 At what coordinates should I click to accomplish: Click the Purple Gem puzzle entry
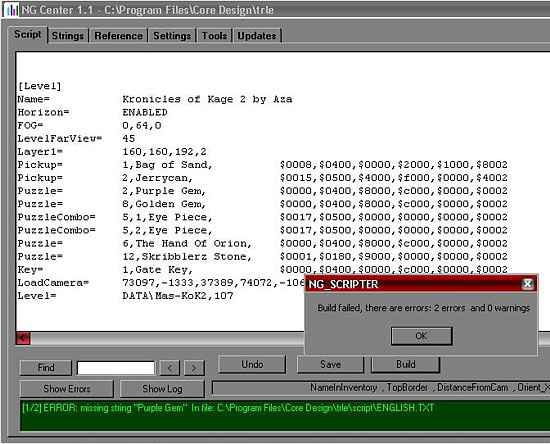click(164, 191)
